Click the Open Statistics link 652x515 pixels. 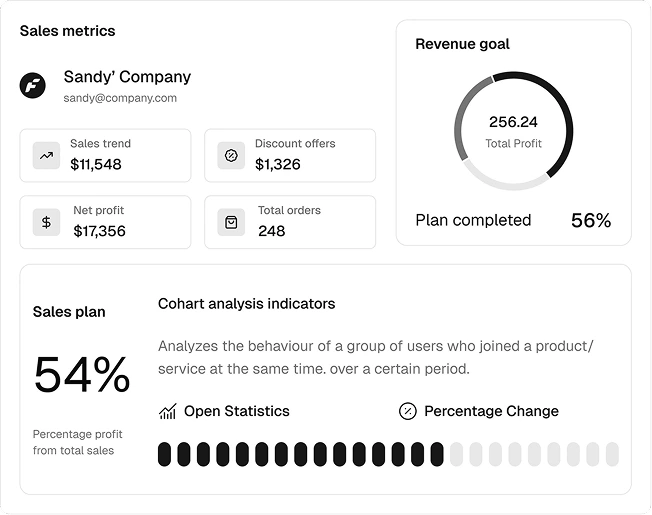[x=236, y=411]
